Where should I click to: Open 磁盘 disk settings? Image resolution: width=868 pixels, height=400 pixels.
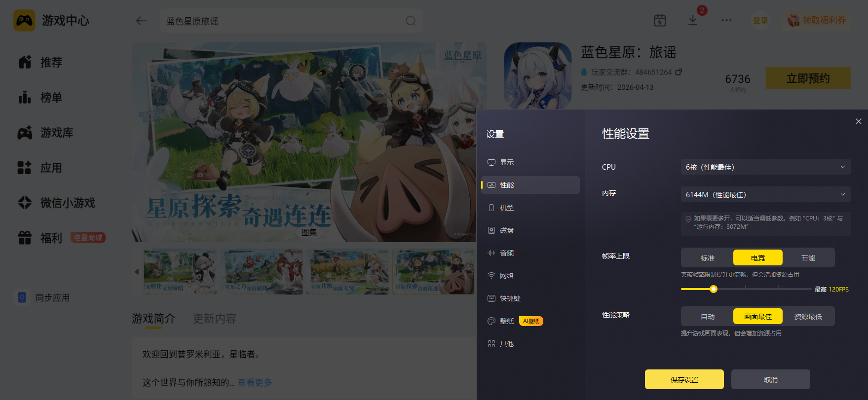tap(530, 230)
